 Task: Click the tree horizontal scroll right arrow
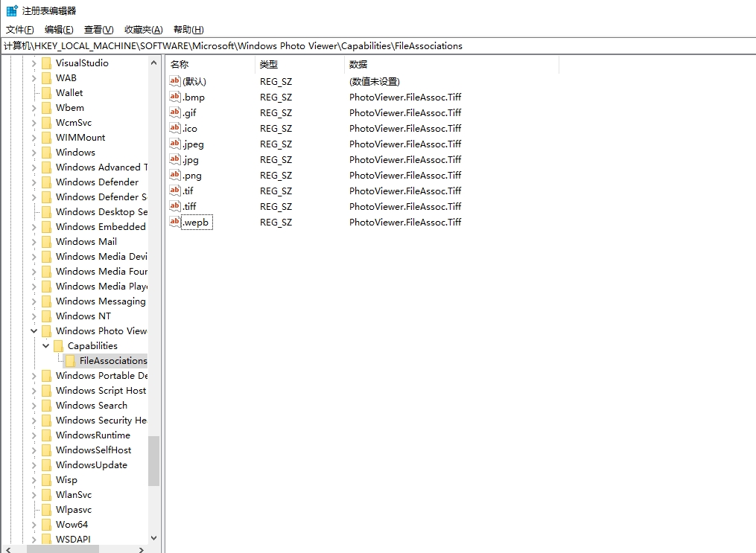141,549
